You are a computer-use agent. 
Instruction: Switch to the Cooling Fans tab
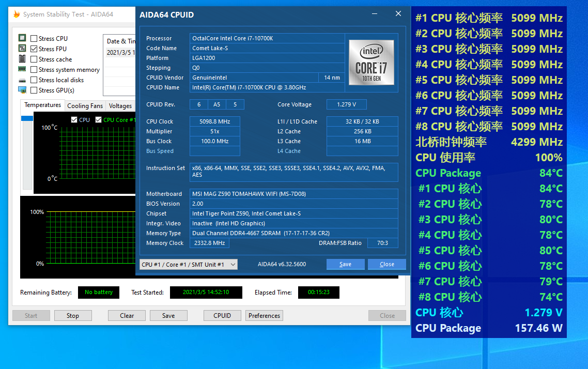85,106
